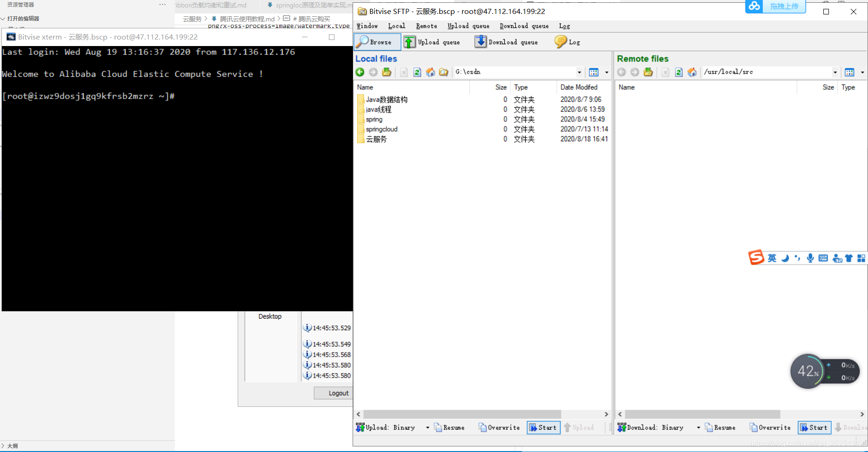This screenshot has width=868, height=452.
Task: Open the Upload queue menu
Action: point(468,26)
